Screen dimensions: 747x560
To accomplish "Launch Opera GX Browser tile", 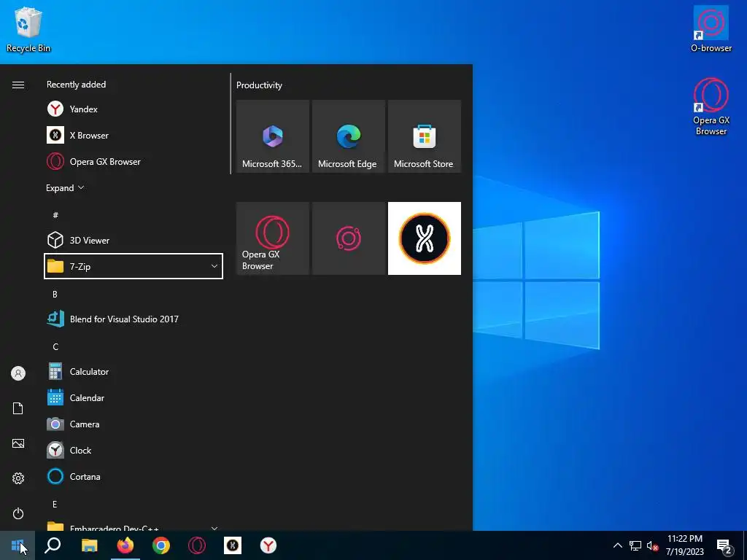I will tap(273, 238).
